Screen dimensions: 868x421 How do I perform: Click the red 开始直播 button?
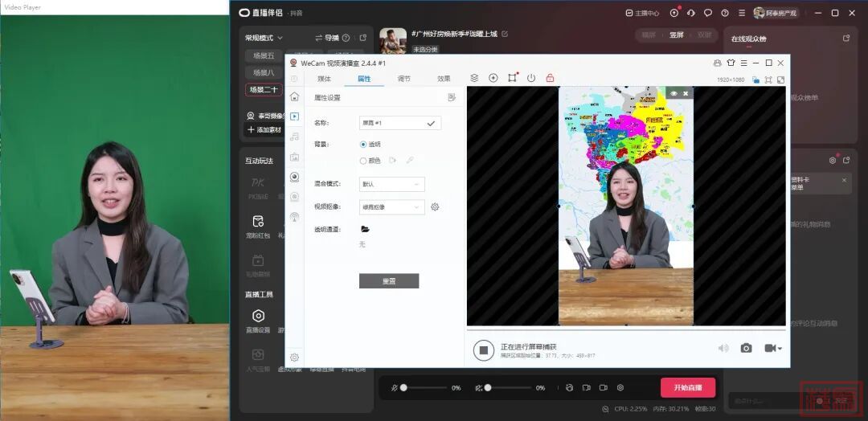[x=687, y=387]
